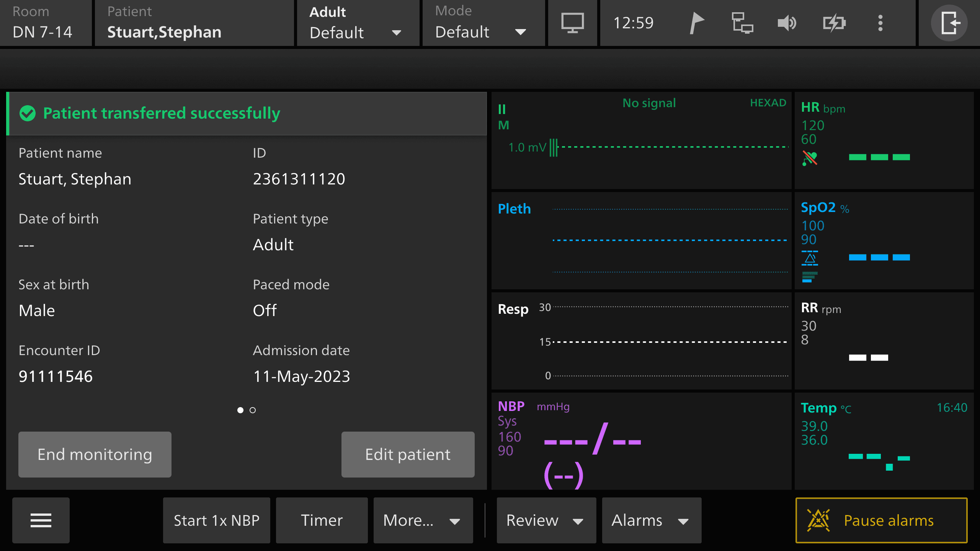This screenshot has height=551, width=980.
Task: Click the flag event marker icon
Action: click(696, 23)
